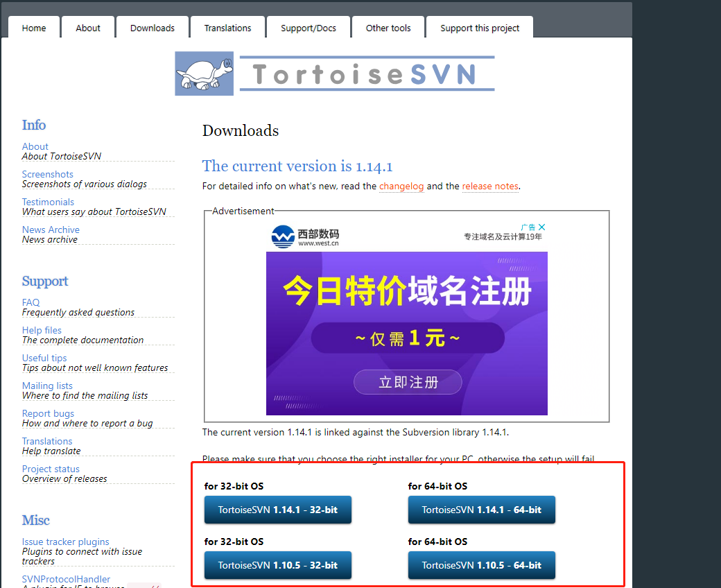The image size is (721, 588).
Task: Click the TortoiseSVN title banner
Action: 367,73
